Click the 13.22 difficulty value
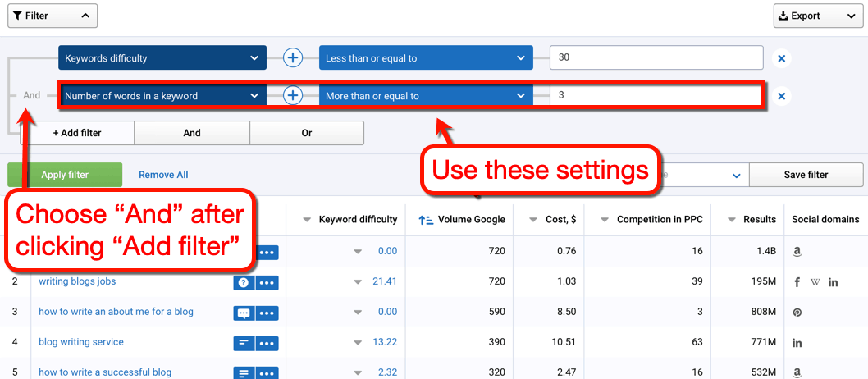 (385, 342)
